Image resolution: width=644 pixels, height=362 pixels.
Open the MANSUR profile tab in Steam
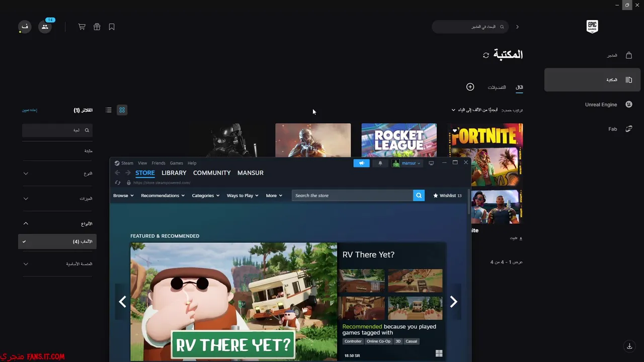[x=251, y=173]
